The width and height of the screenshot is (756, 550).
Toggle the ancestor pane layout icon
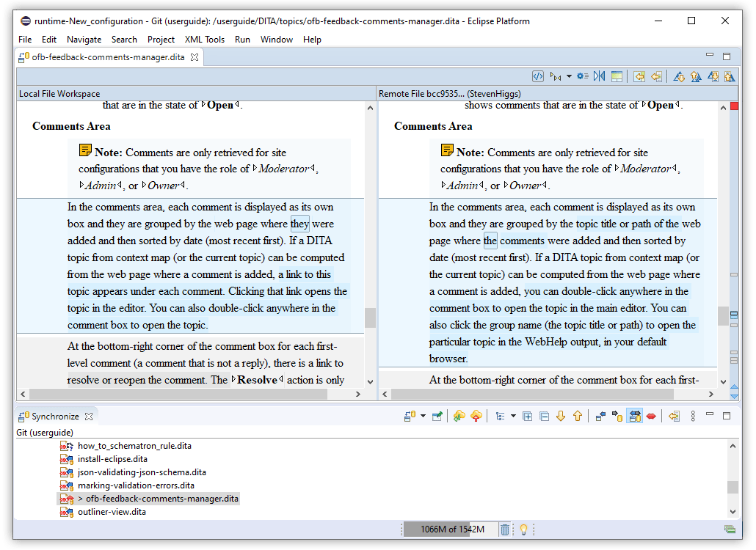(x=617, y=76)
